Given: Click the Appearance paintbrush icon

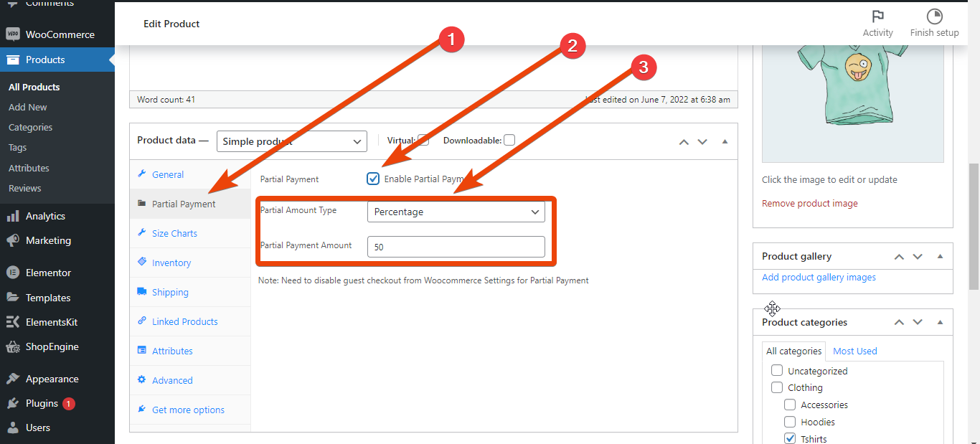Looking at the screenshot, I should pos(12,379).
